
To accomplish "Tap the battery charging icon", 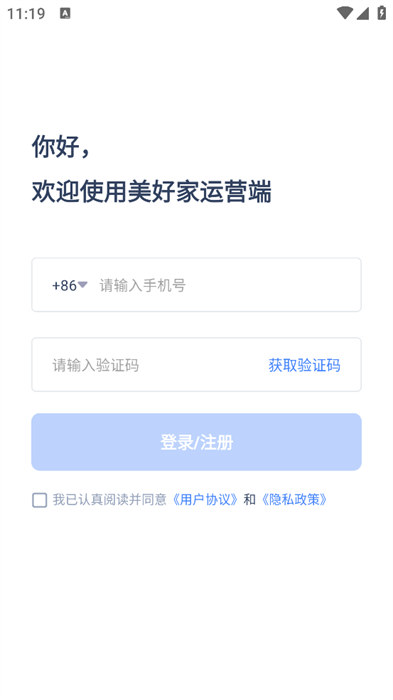I will tap(381, 13).
